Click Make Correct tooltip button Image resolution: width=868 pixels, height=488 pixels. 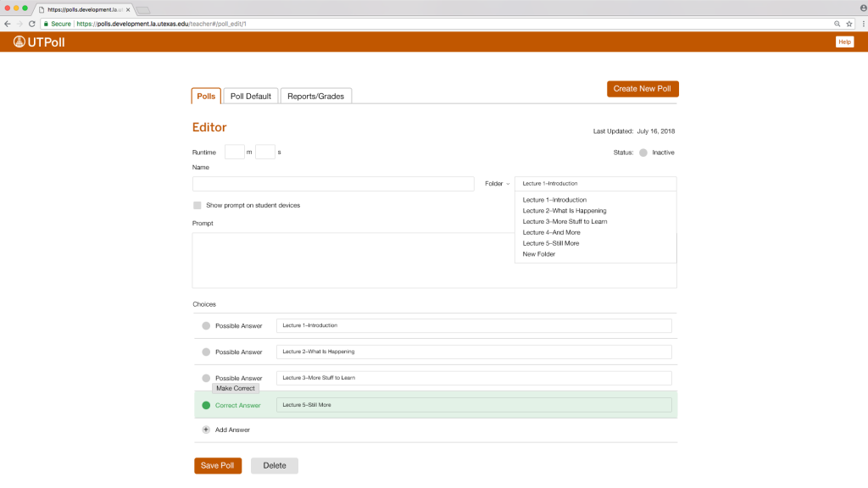point(236,388)
